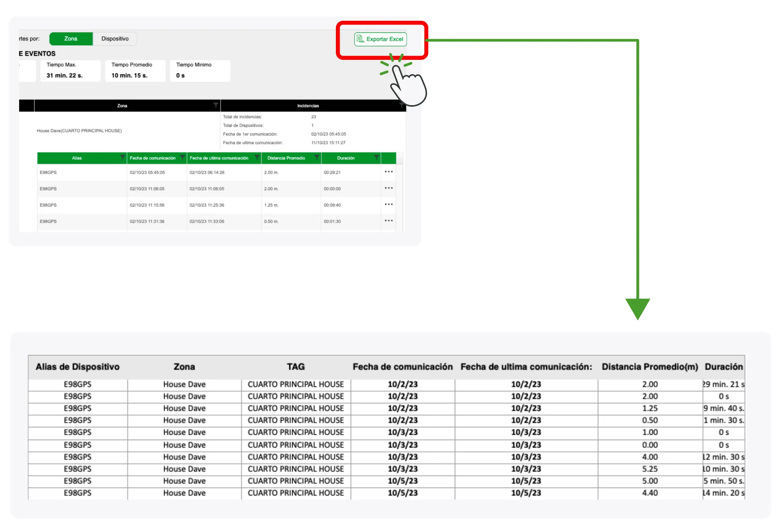Viewport: 779px width, 532px height.
Task: Open filter on green Fecha de comunicación header
Action: click(182, 158)
